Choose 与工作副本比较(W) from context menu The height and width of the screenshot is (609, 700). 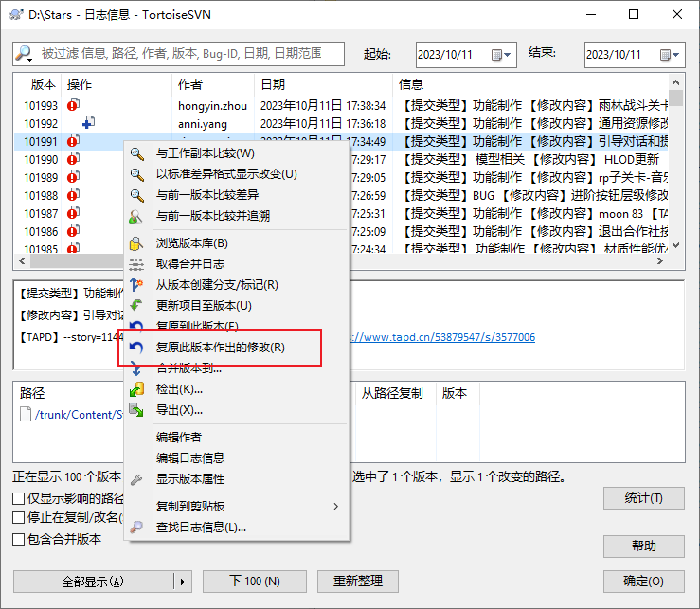205,153
